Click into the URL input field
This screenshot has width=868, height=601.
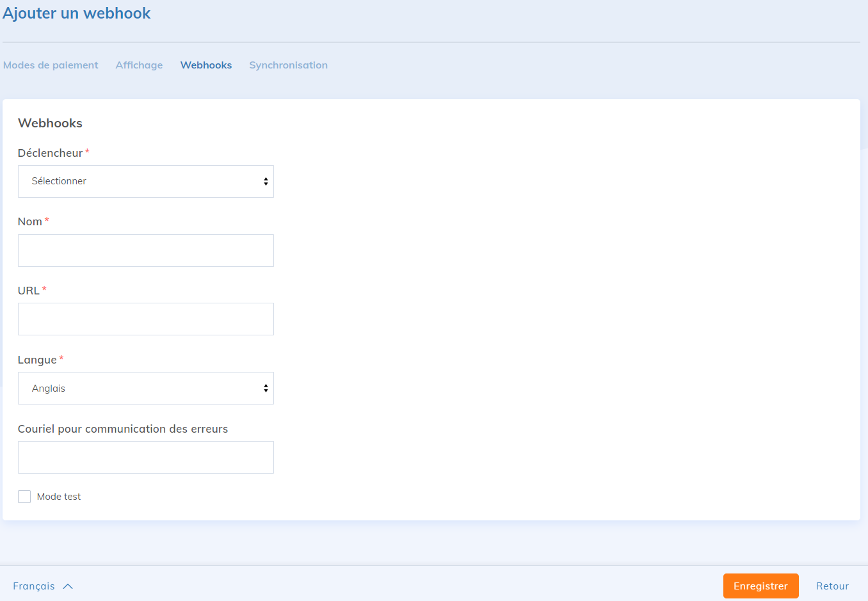pyautogui.click(x=145, y=319)
